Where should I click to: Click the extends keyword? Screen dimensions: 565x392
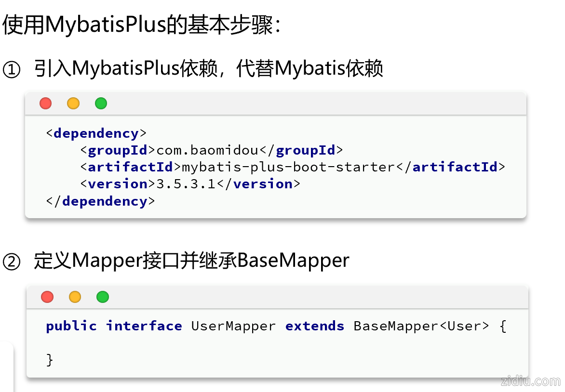315,326
